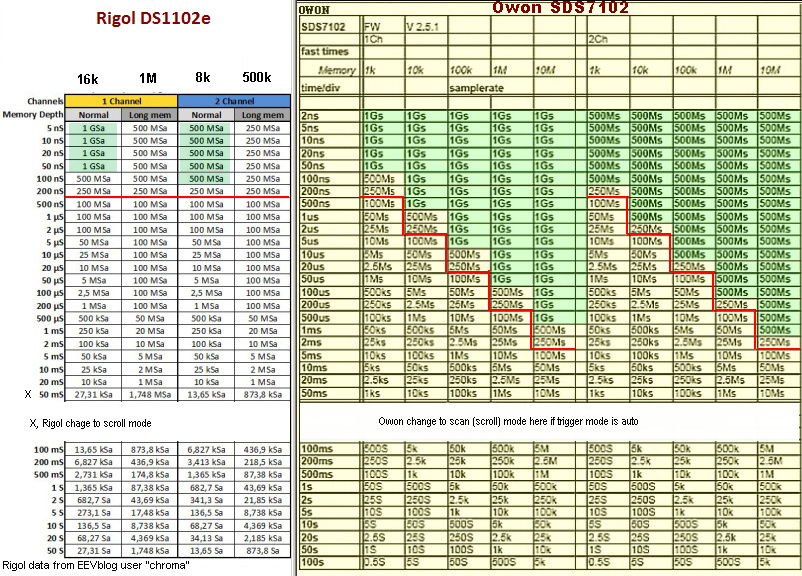The width and height of the screenshot is (802, 576).
Task: Click the "27,31 kSa" cell in Rigol table
Action: point(94,394)
